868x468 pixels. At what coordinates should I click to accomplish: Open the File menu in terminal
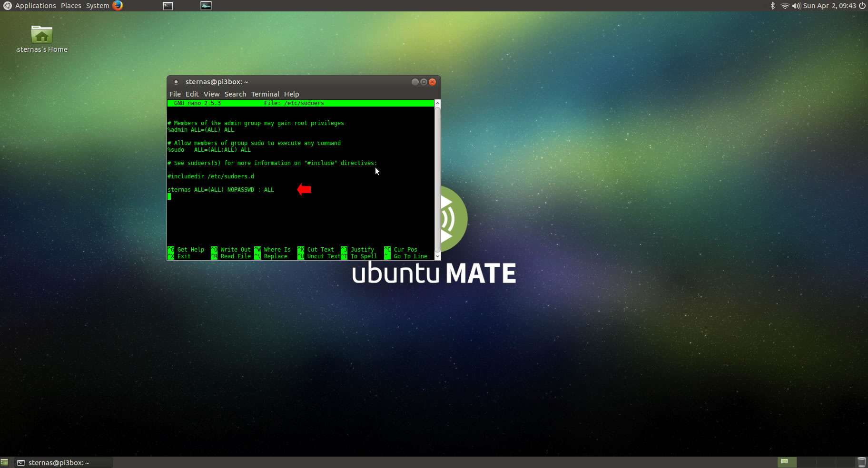click(x=175, y=94)
